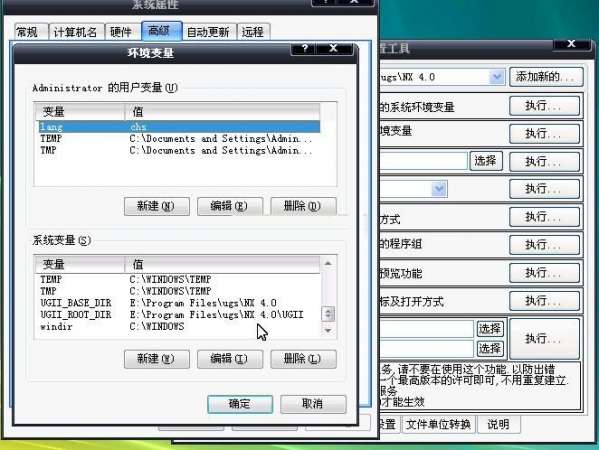Click 执行 next to 方式 row

545,217
